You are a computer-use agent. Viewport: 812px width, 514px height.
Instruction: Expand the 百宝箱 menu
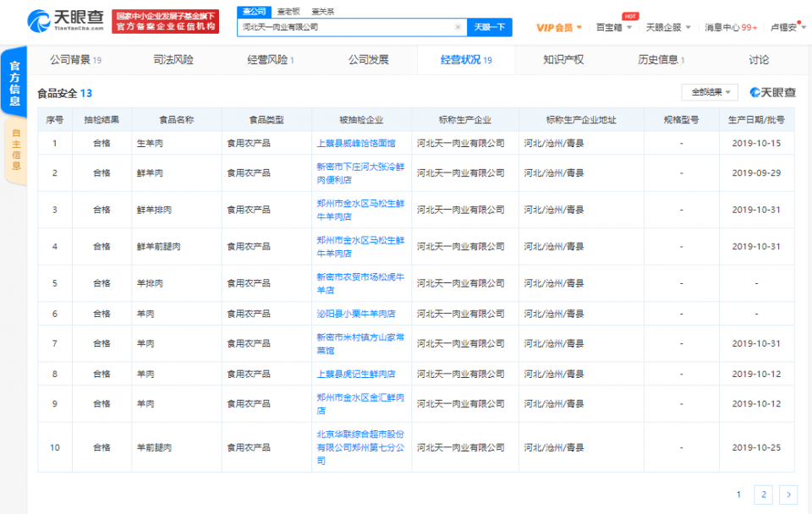pyautogui.click(x=614, y=27)
